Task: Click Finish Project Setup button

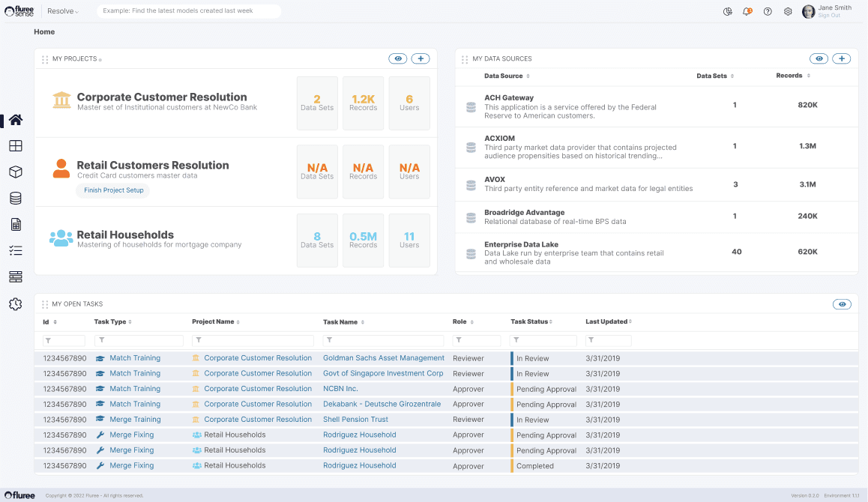Action: pyautogui.click(x=113, y=190)
